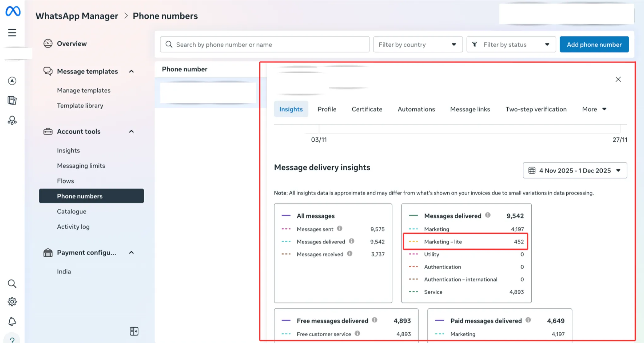Select the Two-step verification tab
Image resolution: width=644 pixels, height=343 pixels.
pos(536,109)
